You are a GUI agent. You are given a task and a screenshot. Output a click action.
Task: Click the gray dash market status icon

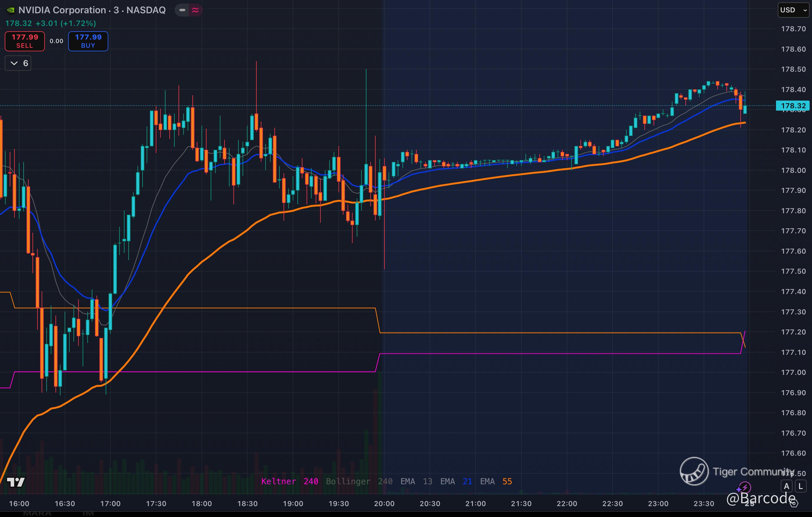[x=182, y=10]
